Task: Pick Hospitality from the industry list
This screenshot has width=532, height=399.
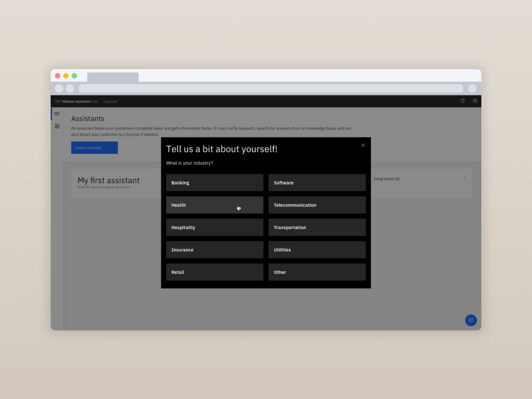Action: point(214,227)
